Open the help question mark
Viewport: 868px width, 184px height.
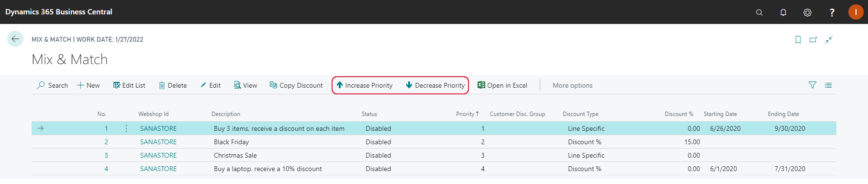(x=832, y=12)
